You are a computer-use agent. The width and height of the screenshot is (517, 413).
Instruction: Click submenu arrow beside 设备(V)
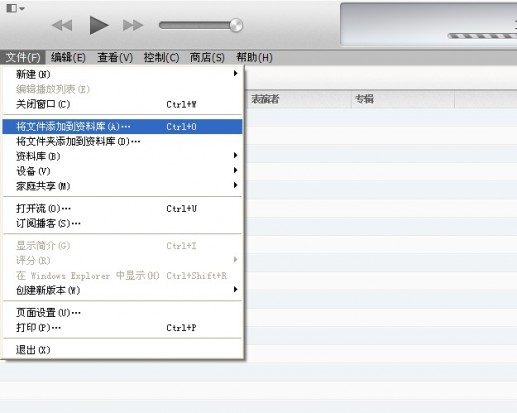pos(235,170)
